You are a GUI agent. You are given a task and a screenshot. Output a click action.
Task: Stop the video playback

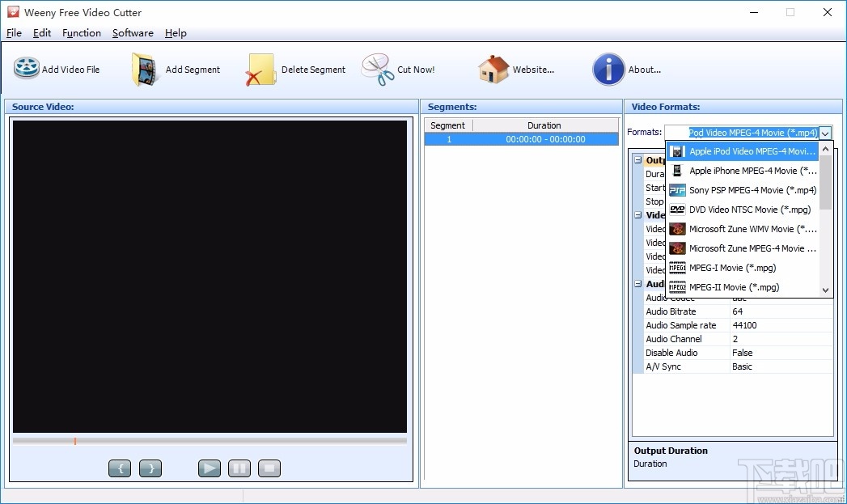coord(269,468)
